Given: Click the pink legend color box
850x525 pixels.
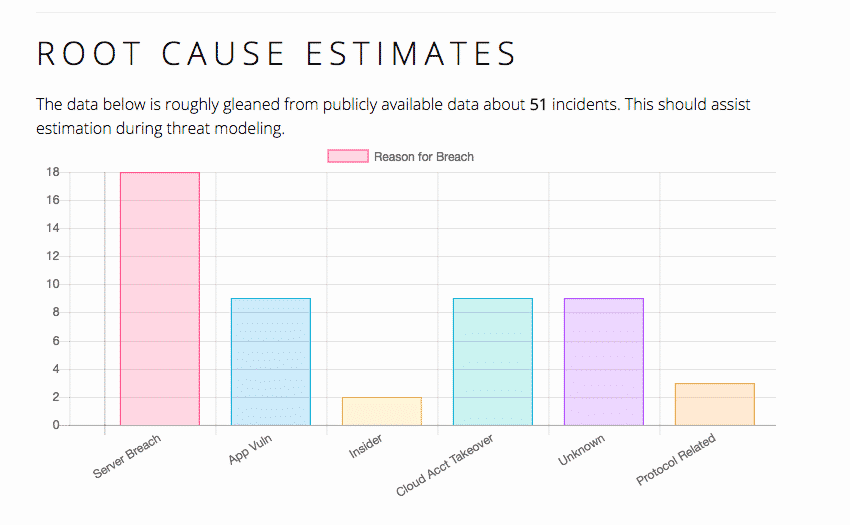Looking at the screenshot, I should pos(348,156).
